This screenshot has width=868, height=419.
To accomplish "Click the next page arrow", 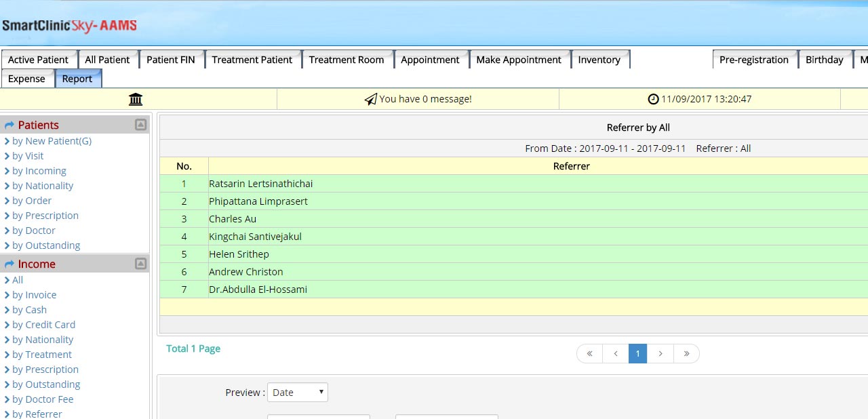I will [x=660, y=354].
